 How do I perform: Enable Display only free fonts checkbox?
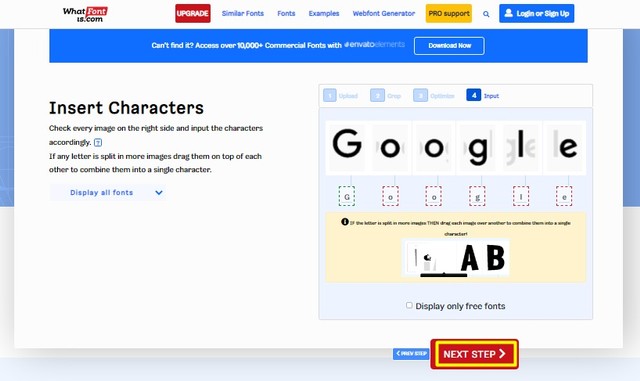point(409,305)
